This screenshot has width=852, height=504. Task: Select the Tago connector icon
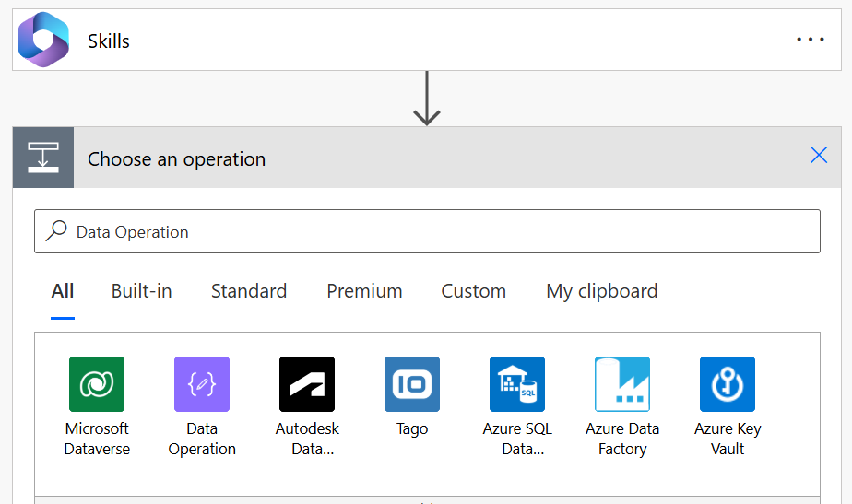pyautogui.click(x=412, y=384)
